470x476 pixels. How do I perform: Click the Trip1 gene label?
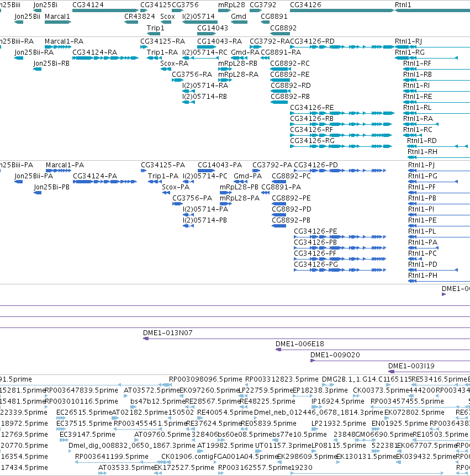point(155,28)
